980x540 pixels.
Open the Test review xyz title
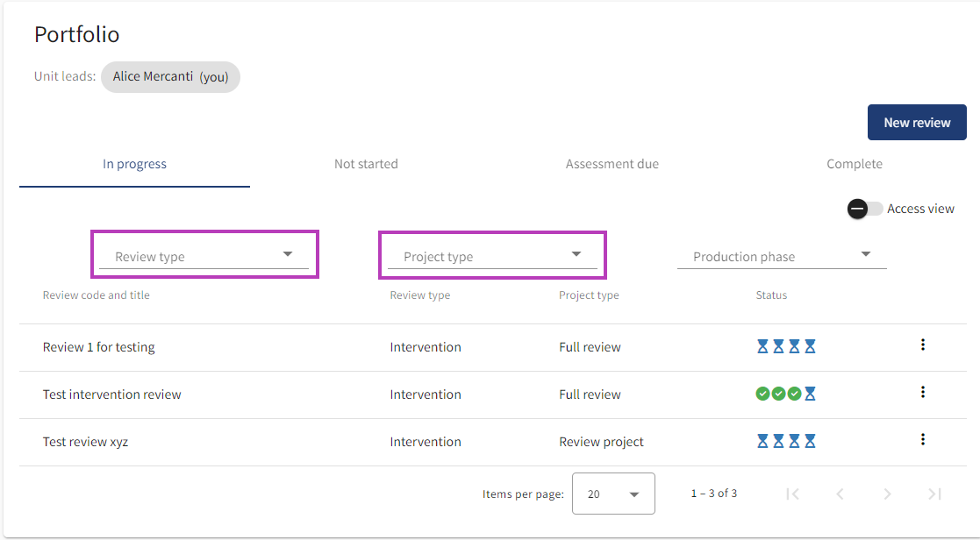85,442
